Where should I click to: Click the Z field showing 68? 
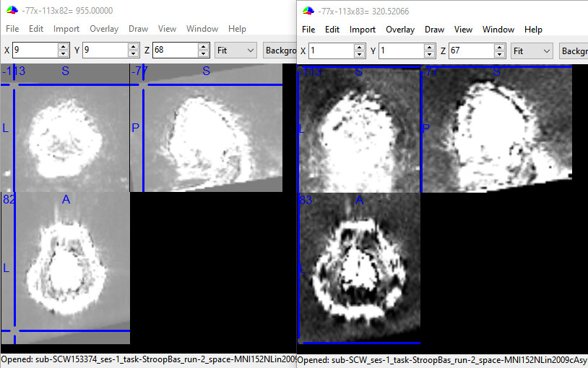[173, 51]
